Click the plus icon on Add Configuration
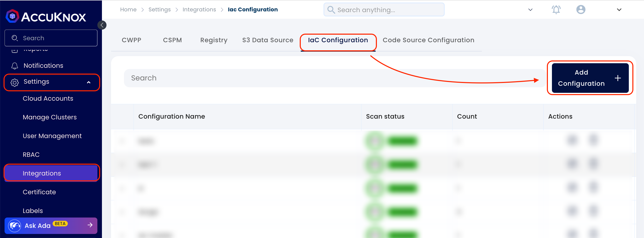 coord(618,78)
